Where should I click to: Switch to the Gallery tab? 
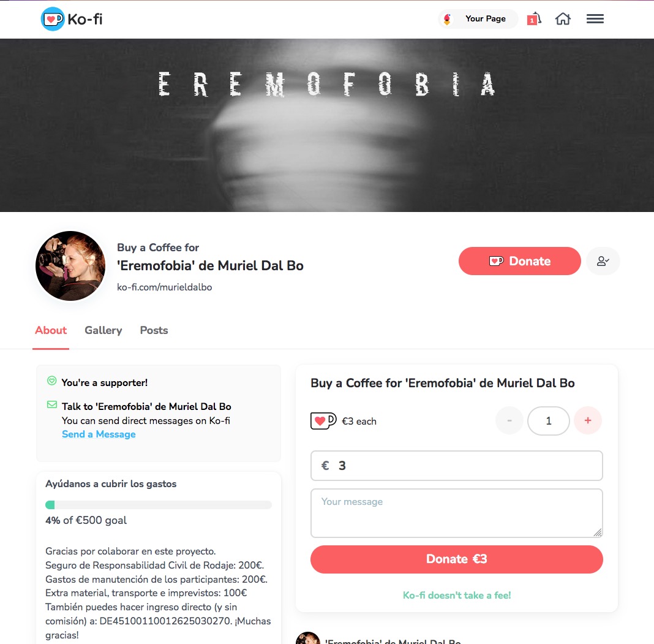103,330
